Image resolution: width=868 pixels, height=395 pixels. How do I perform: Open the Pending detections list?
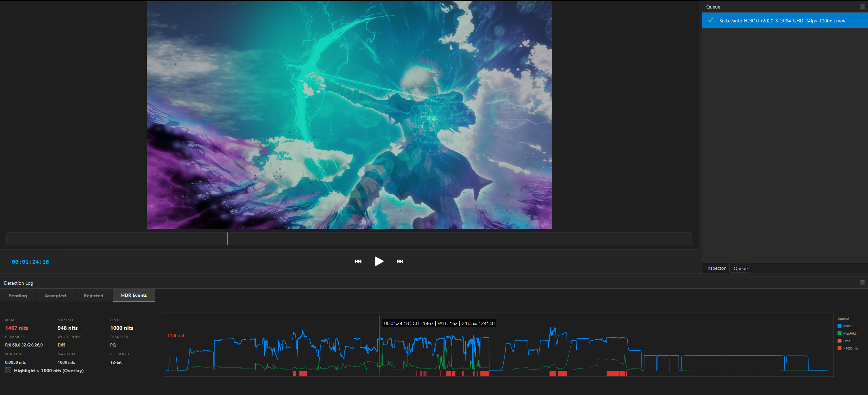click(x=18, y=295)
